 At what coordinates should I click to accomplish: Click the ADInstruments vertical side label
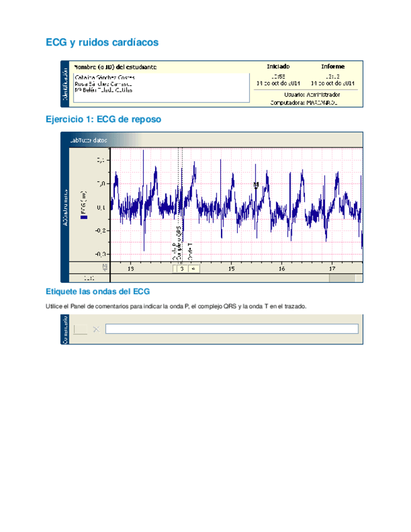click(x=65, y=207)
